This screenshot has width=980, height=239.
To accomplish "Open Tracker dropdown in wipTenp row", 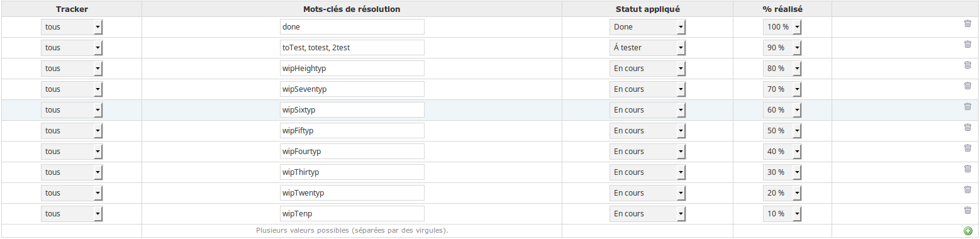I will [72, 214].
